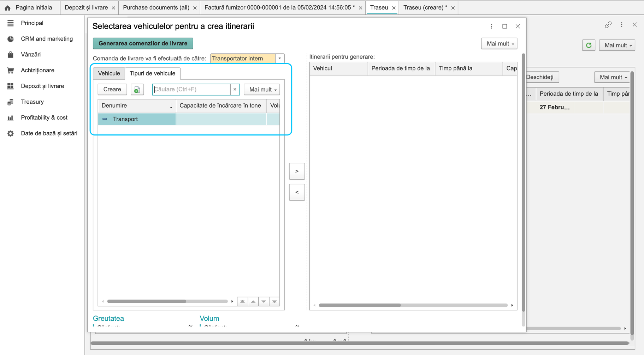
Task: Open Mai mult dropdown in vehicle types toolbar
Action: pos(262,90)
